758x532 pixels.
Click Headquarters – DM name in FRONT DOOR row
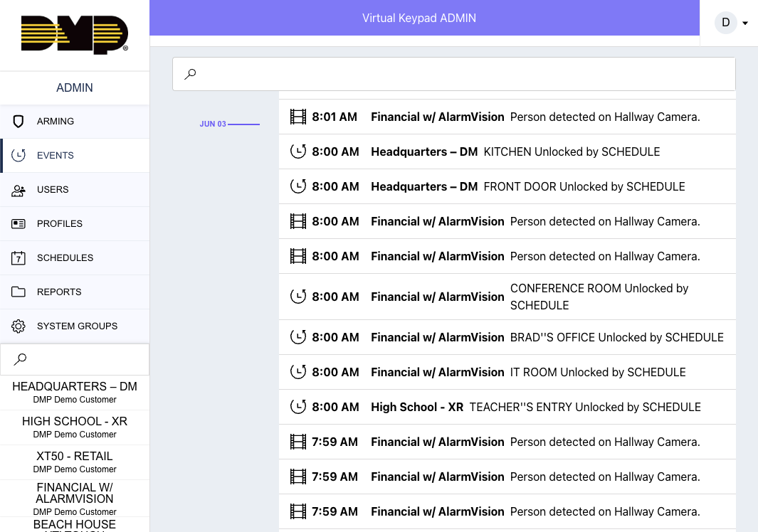[x=424, y=186]
